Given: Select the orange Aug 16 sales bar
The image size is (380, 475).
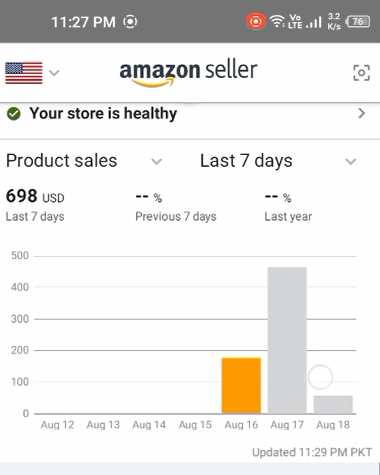Looking at the screenshot, I should [241, 385].
